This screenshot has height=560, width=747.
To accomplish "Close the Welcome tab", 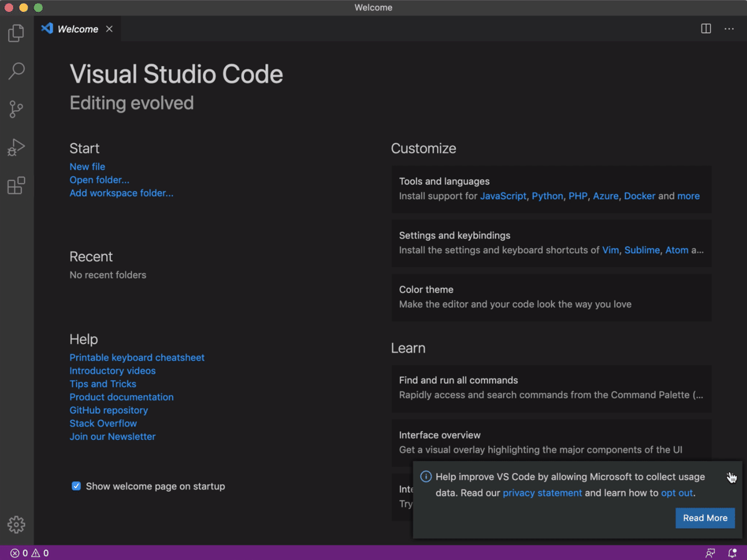I will [x=110, y=29].
